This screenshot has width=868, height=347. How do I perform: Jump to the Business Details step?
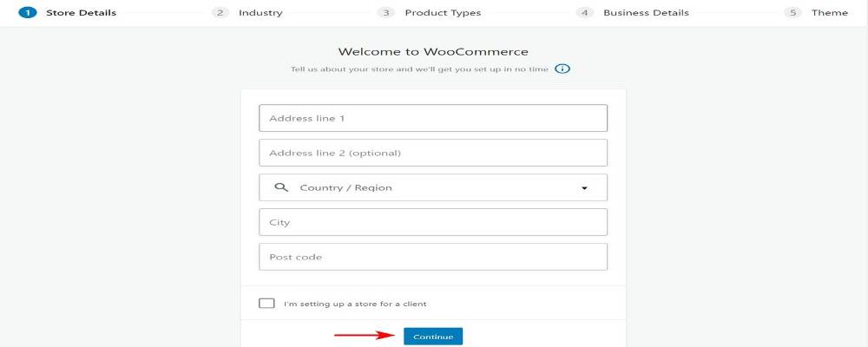coord(646,13)
